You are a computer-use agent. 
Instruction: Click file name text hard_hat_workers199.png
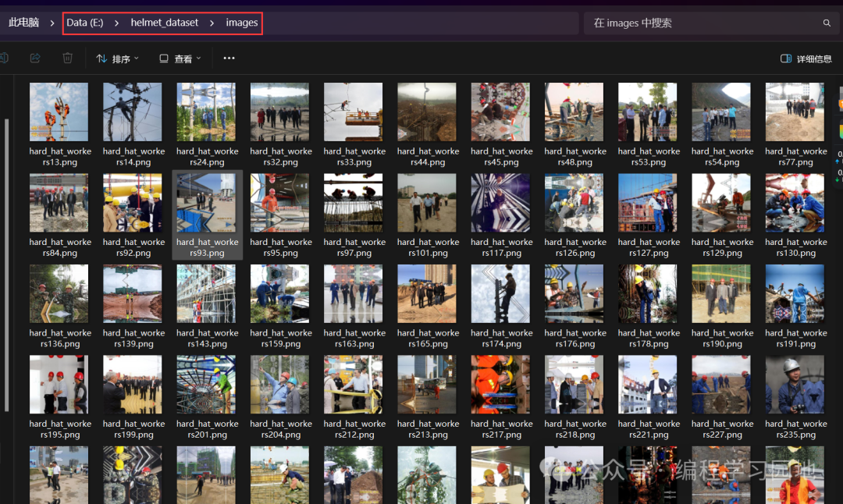tap(134, 429)
